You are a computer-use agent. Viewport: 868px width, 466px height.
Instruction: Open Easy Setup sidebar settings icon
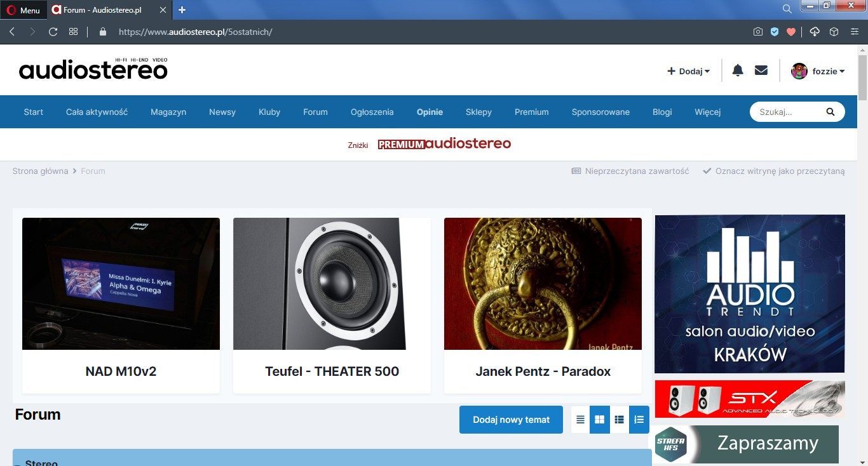[x=855, y=31]
